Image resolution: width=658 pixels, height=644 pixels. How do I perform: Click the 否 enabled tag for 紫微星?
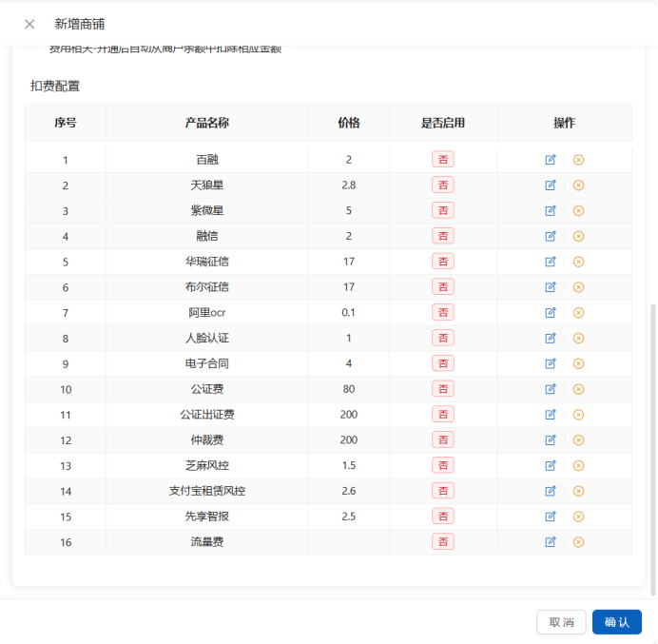(x=443, y=211)
